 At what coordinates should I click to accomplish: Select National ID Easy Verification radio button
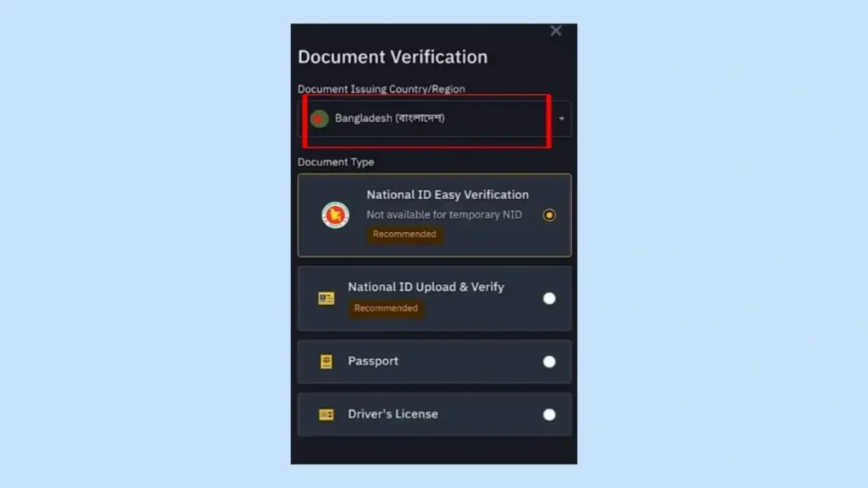pos(549,215)
